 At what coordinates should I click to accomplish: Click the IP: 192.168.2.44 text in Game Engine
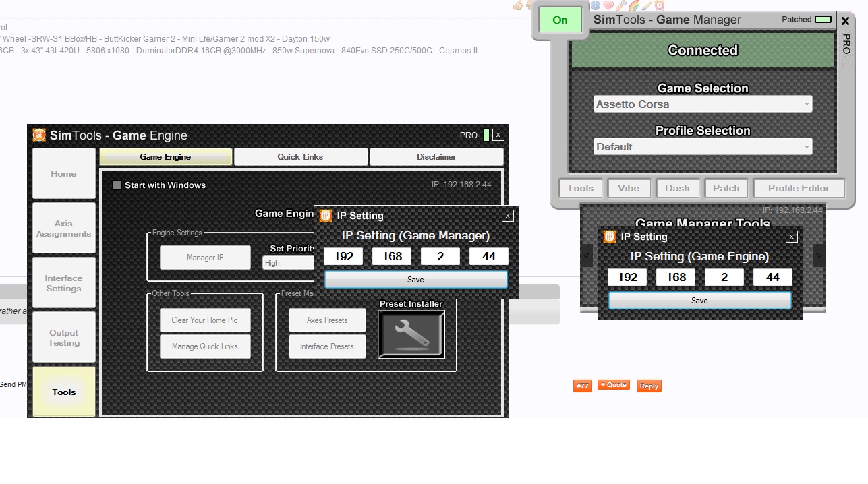(x=461, y=185)
